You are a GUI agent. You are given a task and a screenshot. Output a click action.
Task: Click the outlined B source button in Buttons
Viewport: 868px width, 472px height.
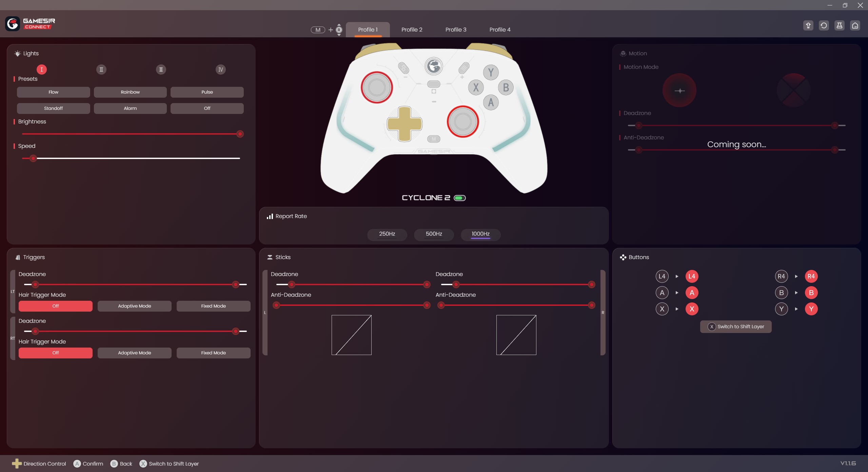(x=781, y=293)
